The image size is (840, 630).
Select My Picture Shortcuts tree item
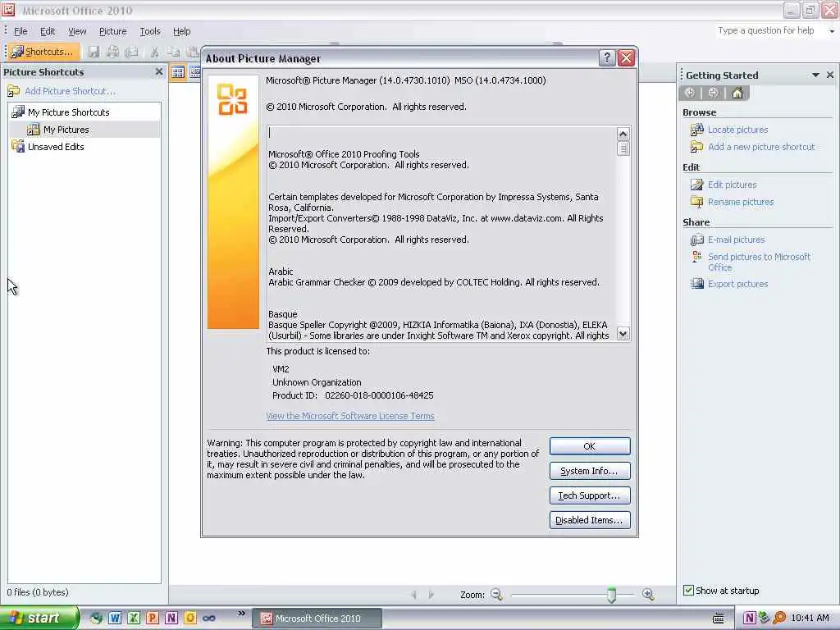(69, 112)
